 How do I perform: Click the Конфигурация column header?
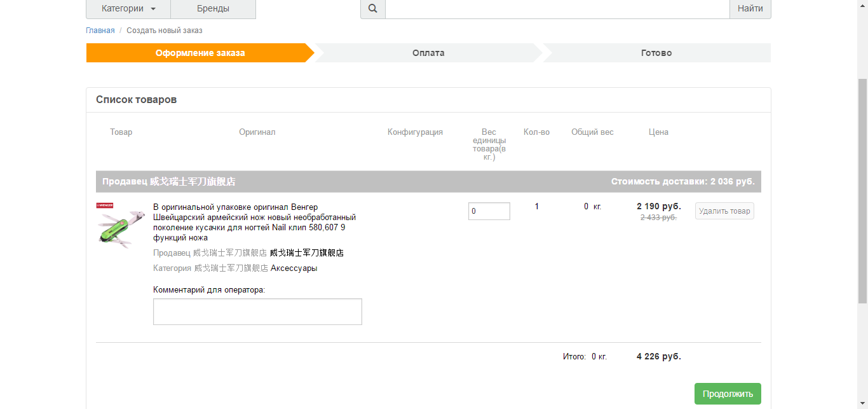click(x=415, y=132)
